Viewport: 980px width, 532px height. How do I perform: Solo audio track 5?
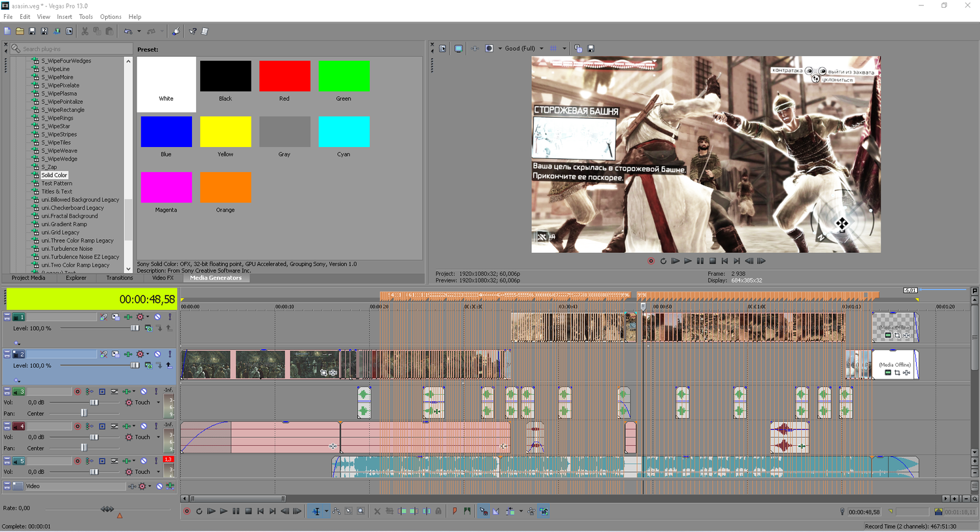156,461
